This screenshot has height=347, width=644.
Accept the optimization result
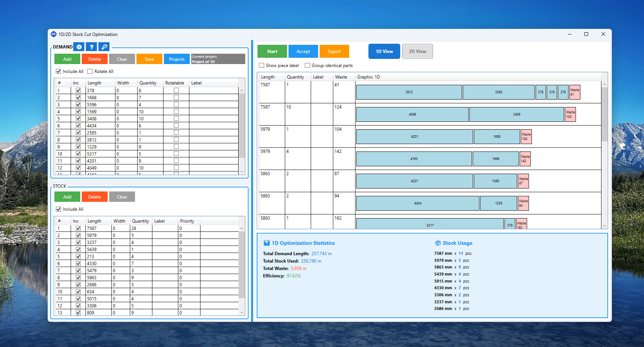click(303, 51)
